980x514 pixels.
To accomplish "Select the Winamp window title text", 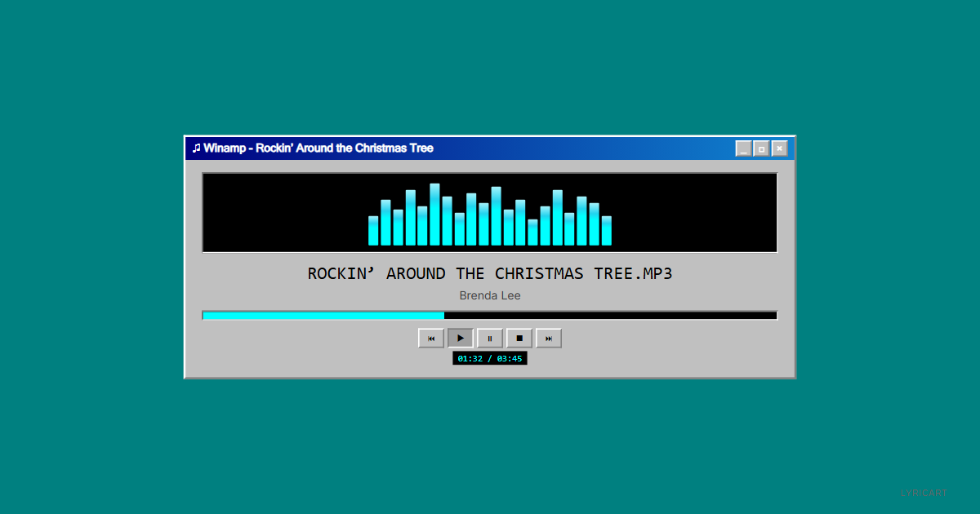I will click(x=318, y=148).
